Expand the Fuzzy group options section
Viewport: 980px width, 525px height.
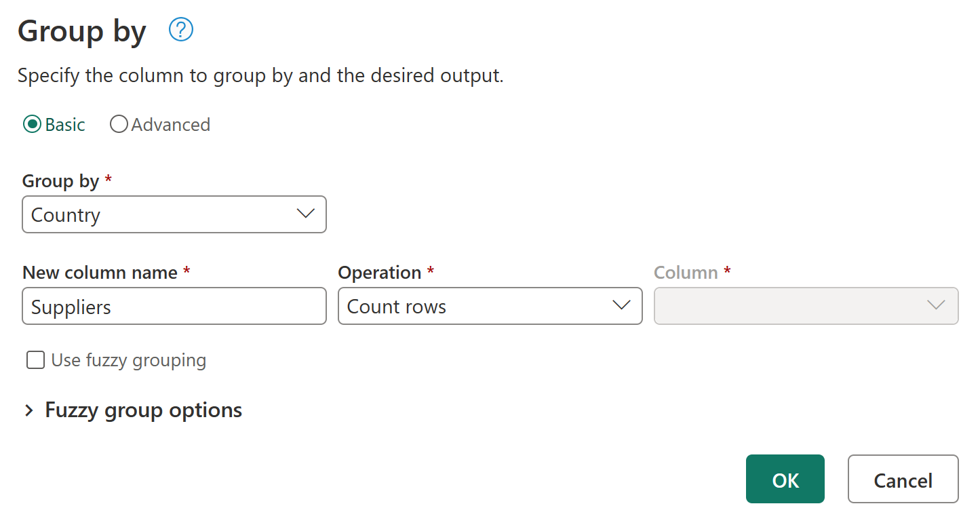tap(142, 410)
